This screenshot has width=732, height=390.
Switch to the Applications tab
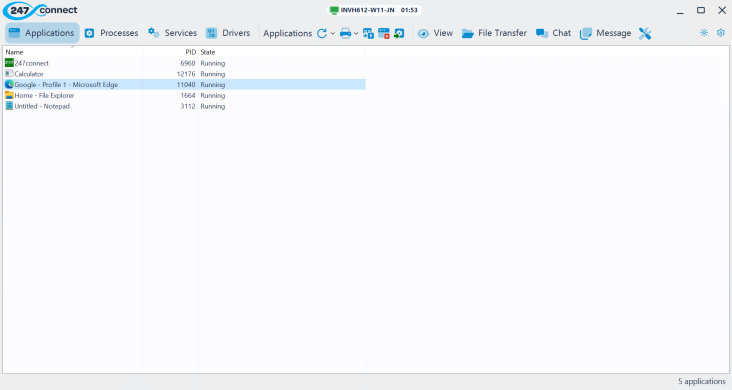[42, 33]
